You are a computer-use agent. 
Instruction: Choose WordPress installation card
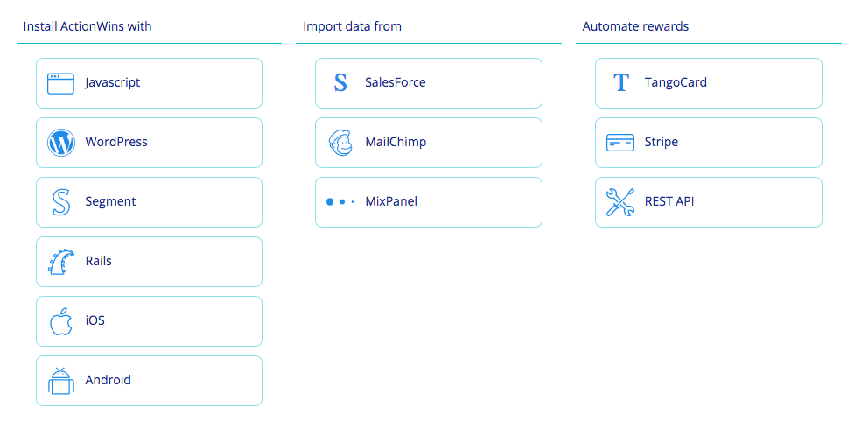click(149, 143)
